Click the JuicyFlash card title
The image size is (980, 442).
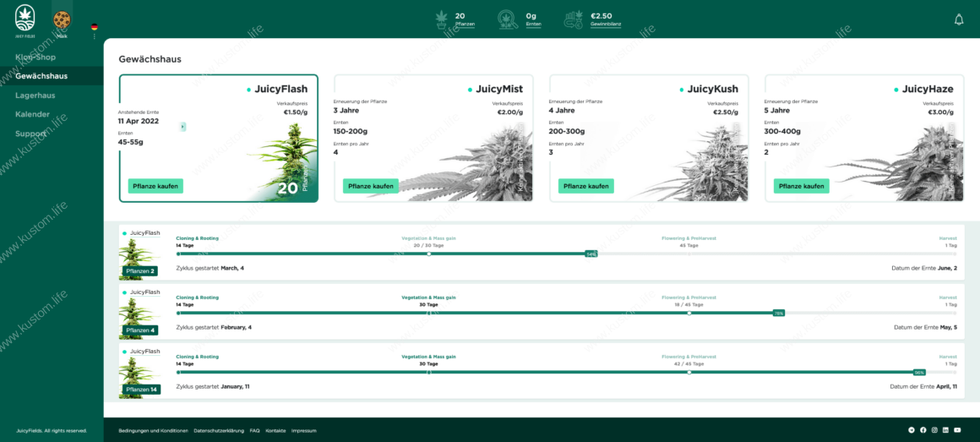coord(280,90)
